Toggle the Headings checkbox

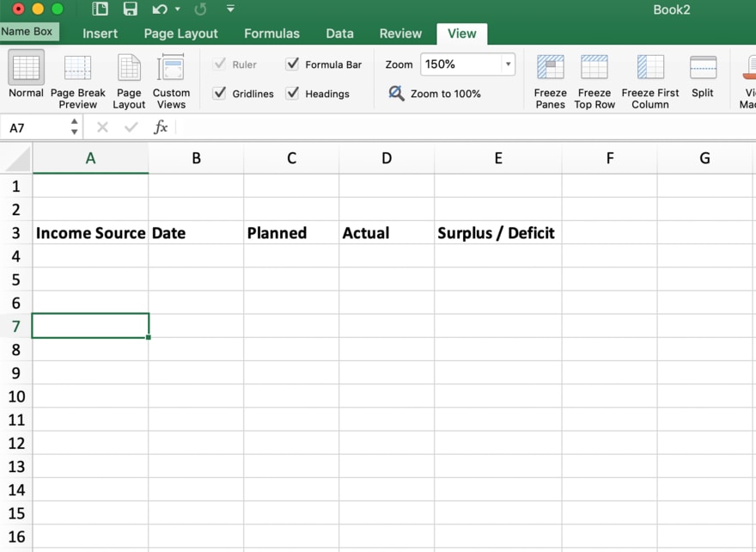coord(292,93)
